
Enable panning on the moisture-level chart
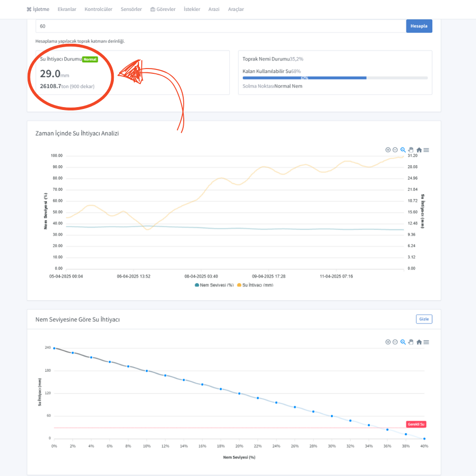(411, 342)
